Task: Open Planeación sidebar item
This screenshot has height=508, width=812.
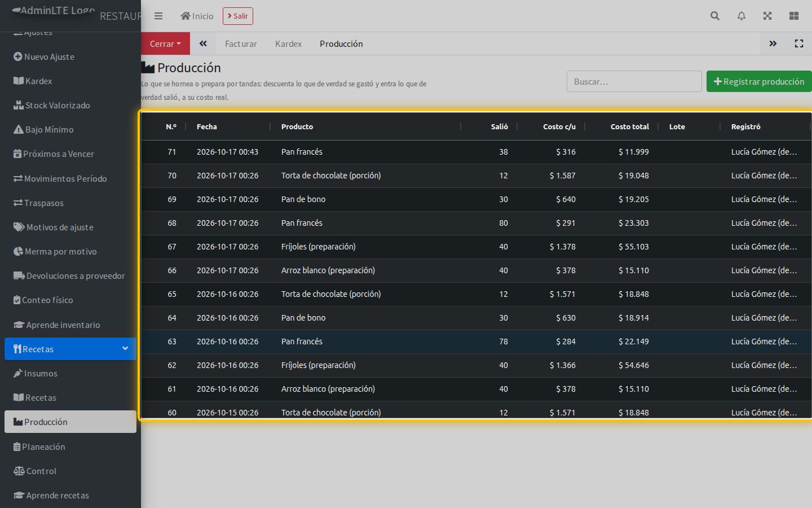Action: point(70,446)
